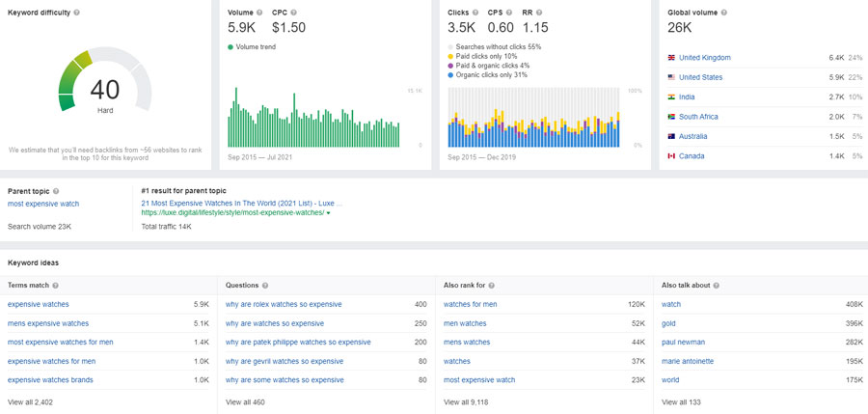Open India country link

pos(687,97)
